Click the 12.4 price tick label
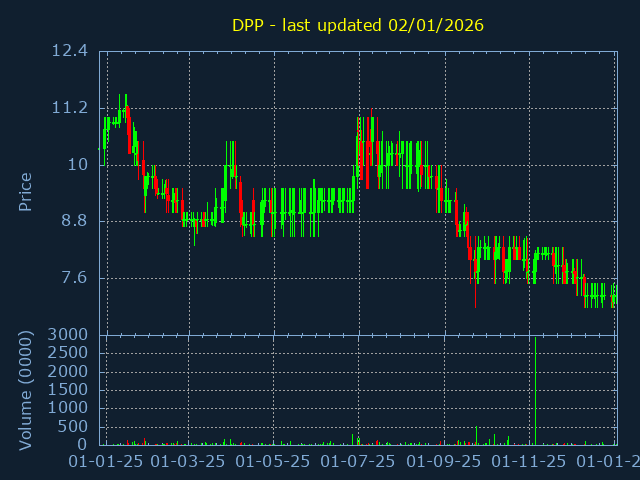This screenshot has width=640, height=480. [x=68, y=51]
